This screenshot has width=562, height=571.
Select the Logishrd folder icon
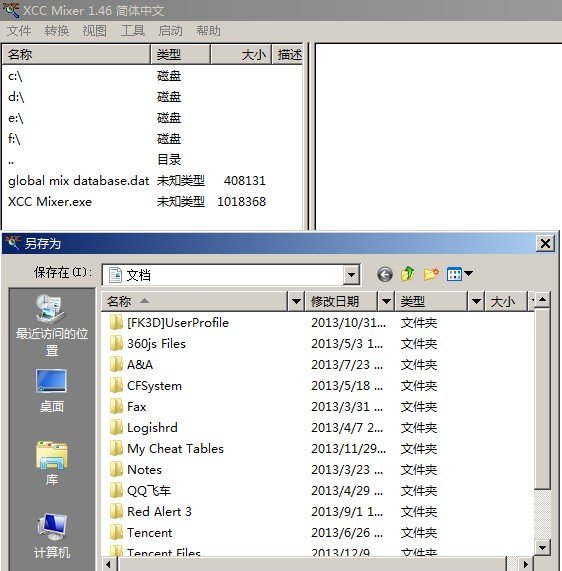(x=116, y=428)
